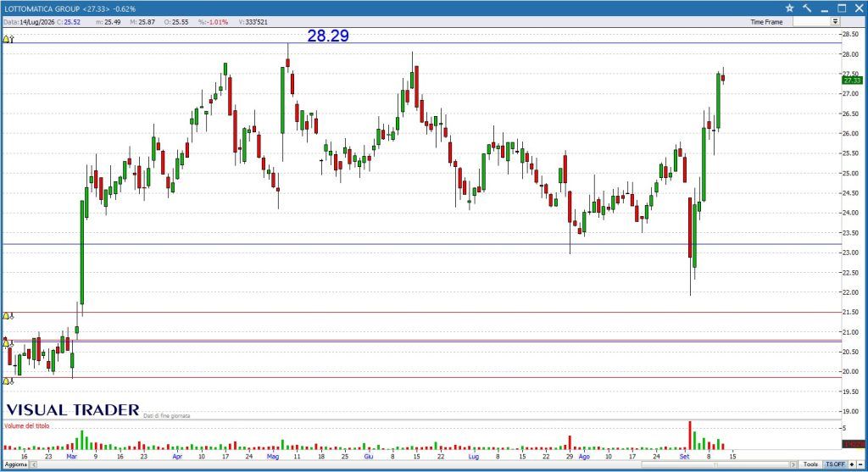
Task: Click the 'Apr' month label on time axis
Action: pos(177,457)
